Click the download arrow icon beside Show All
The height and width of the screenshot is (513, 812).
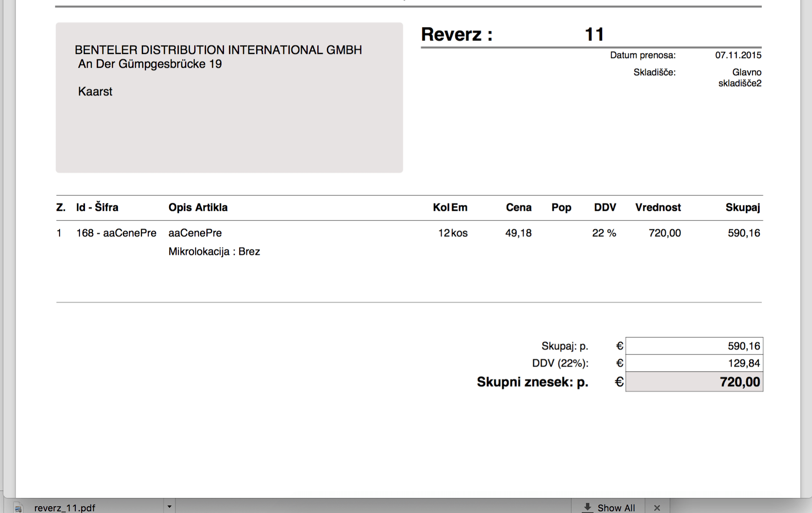tap(588, 507)
